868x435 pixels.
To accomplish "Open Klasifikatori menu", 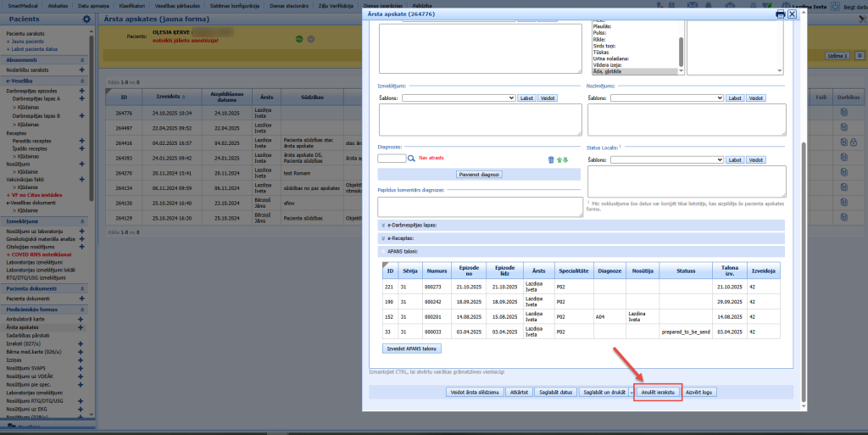I will tap(131, 6).
